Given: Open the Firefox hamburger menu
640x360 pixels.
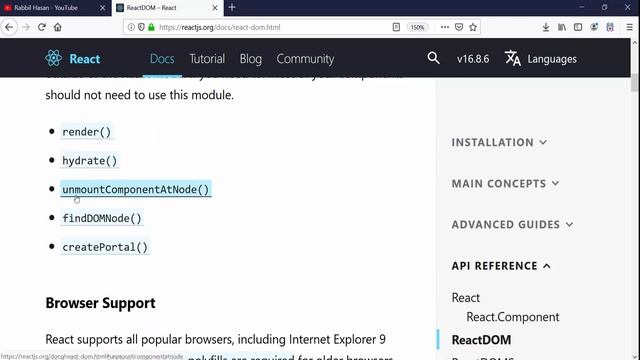Looking at the screenshot, I should click(x=629, y=27).
